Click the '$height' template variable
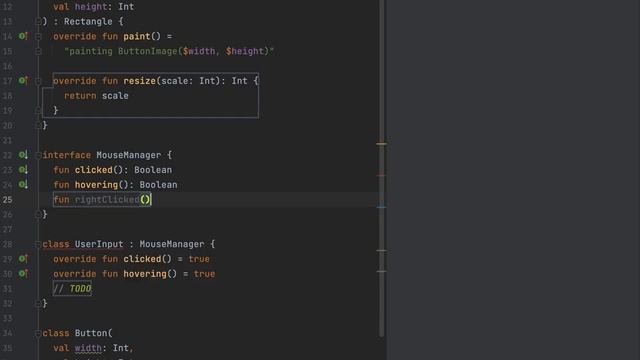The image size is (640, 360). pos(245,51)
